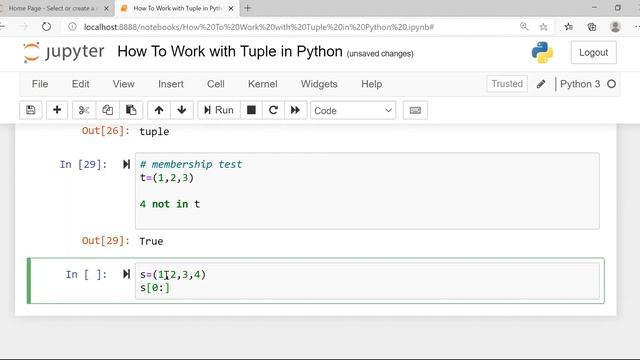Click the Python 3 kernel name
The height and width of the screenshot is (360, 640).
click(x=580, y=84)
